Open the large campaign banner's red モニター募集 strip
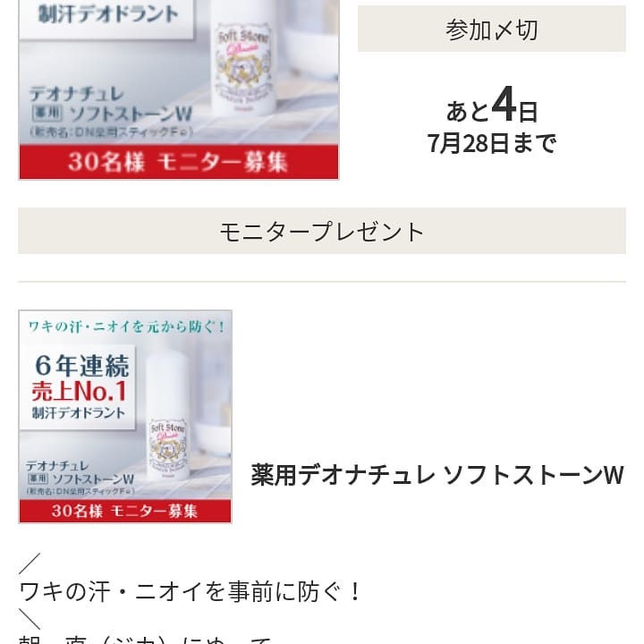 179,162
